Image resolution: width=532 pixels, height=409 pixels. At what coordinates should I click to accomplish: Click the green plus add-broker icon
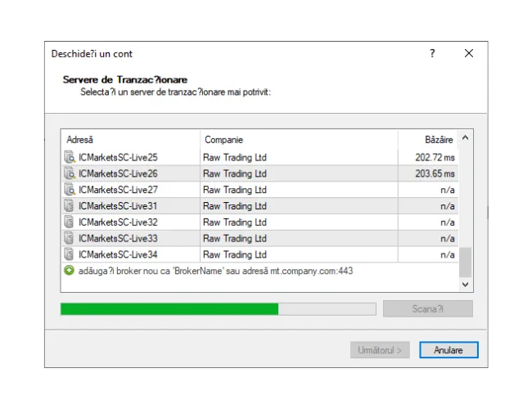tap(69, 270)
